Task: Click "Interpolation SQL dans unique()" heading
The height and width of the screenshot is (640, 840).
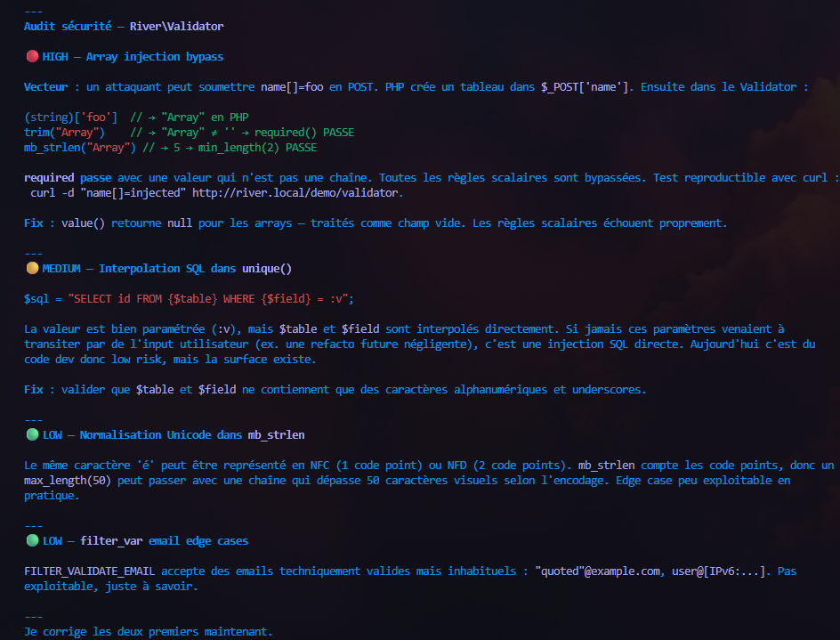Action: (x=195, y=268)
